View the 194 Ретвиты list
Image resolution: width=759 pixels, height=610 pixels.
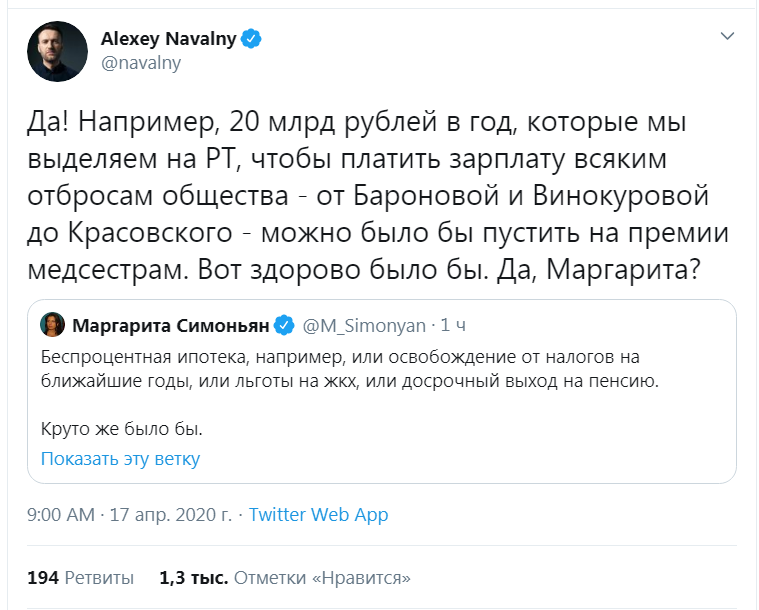[80, 578]
